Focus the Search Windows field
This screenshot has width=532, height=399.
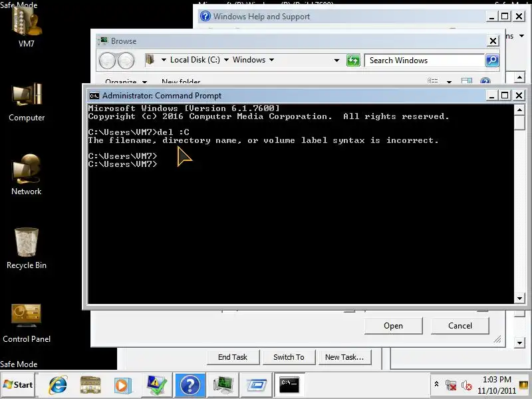pos(424,61)
